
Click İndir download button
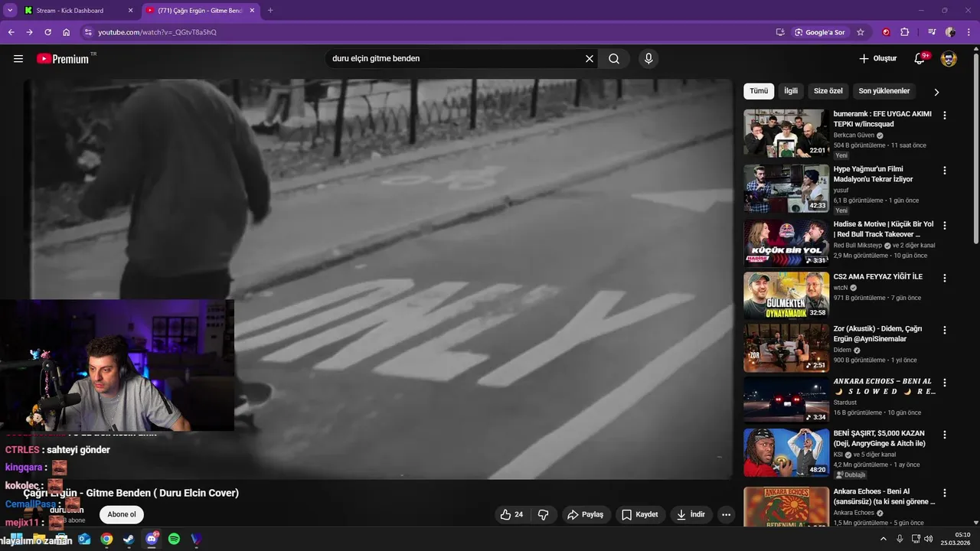coord(691,514)
